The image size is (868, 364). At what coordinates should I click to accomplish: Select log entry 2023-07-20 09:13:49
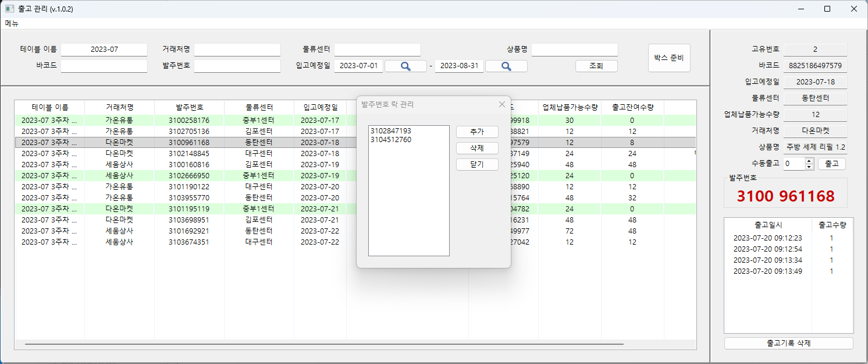789,271
